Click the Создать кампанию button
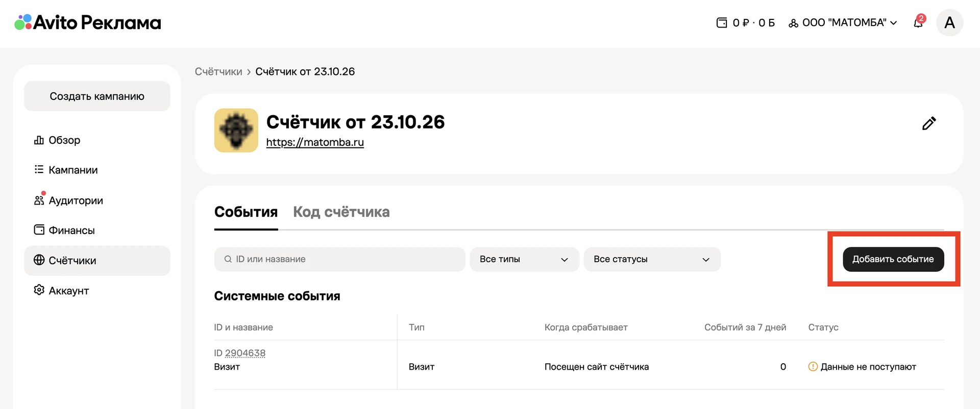The image size is (980, 409). point(97,96)
